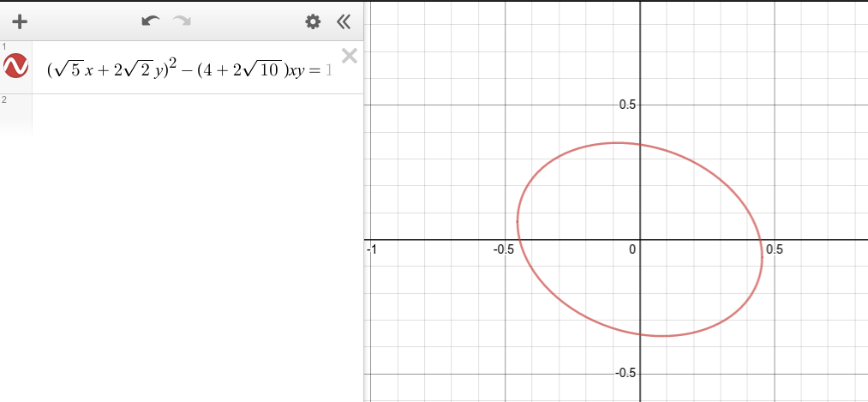
Task: Click the -0.5 label on the x-axis
Action: point(503,249)
